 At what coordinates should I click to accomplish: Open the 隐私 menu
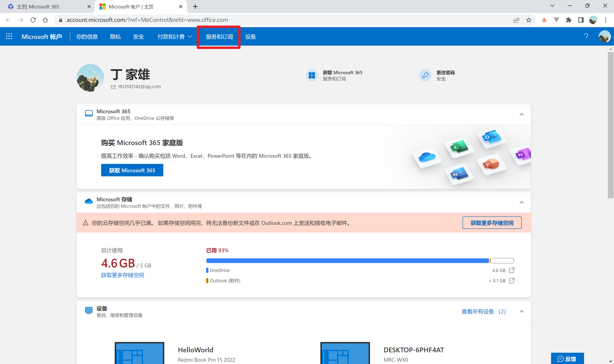[115, 37]
